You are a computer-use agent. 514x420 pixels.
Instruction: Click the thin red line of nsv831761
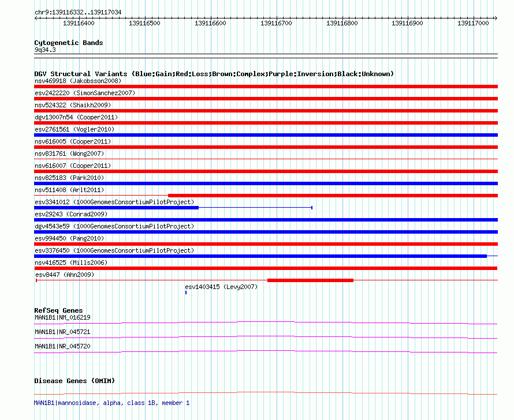[266, 159]
